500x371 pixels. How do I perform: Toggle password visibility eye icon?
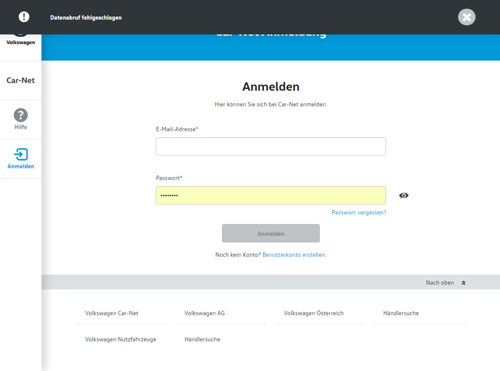pyautogui.click(x=404, y=195)
